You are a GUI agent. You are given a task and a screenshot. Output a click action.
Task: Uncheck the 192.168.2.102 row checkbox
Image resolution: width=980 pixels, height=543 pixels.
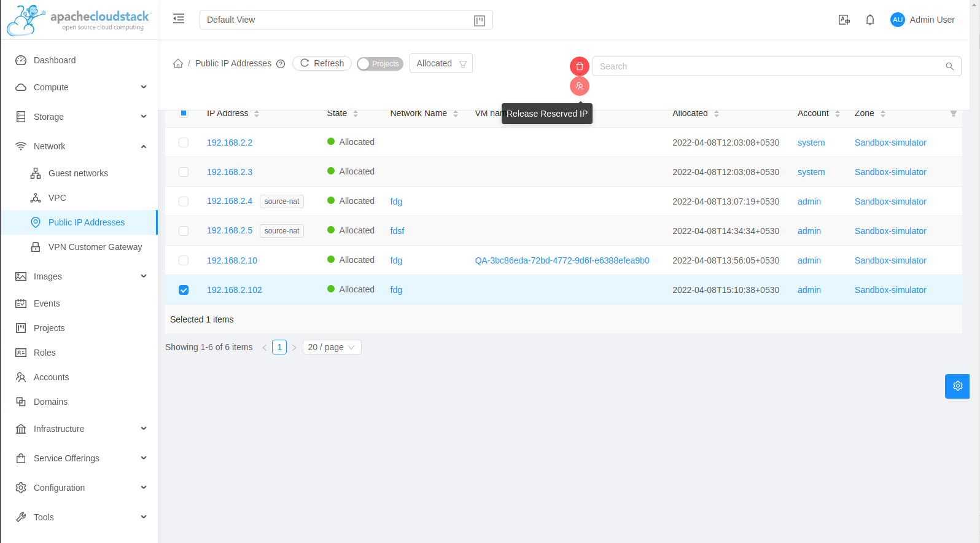pos(184,290)
